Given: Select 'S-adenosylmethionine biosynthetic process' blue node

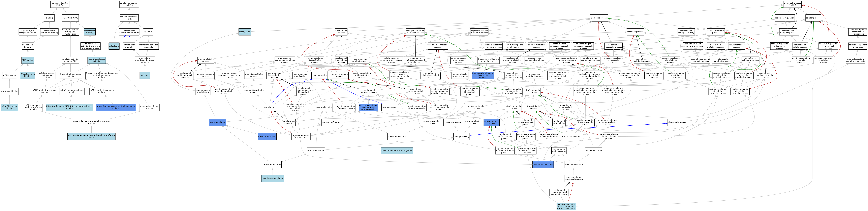Looking at the screenshot, I should 483,75.
